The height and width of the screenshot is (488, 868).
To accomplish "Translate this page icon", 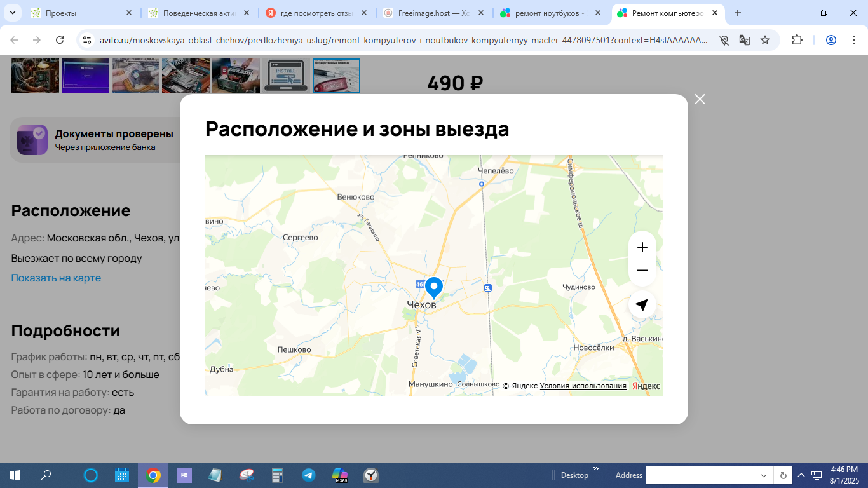I will coord(745,40).
